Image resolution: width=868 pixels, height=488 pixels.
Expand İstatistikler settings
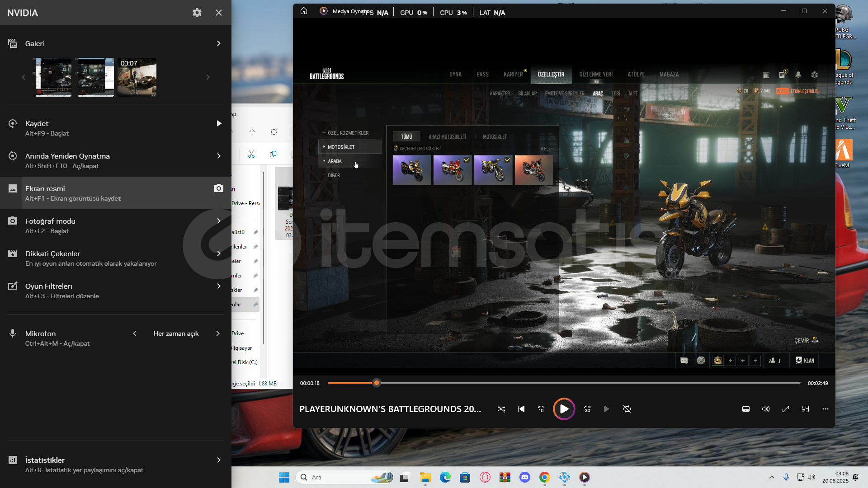(x=219, y=460)
